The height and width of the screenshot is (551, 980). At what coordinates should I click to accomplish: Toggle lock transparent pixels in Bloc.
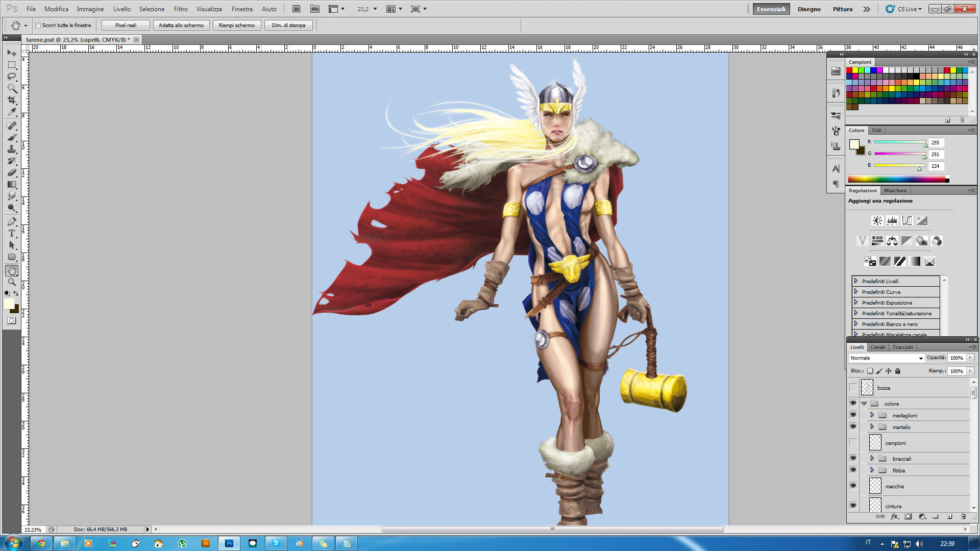[x=870, y=371]
